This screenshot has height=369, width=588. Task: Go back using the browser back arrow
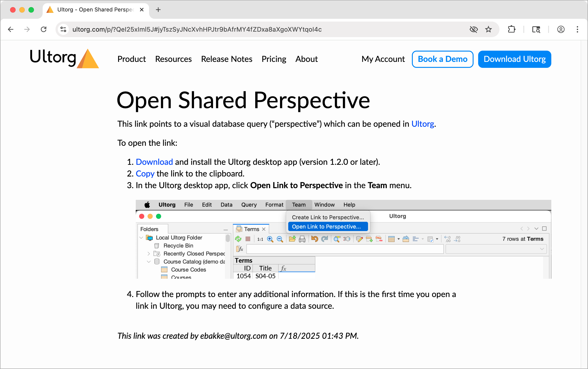11,30
